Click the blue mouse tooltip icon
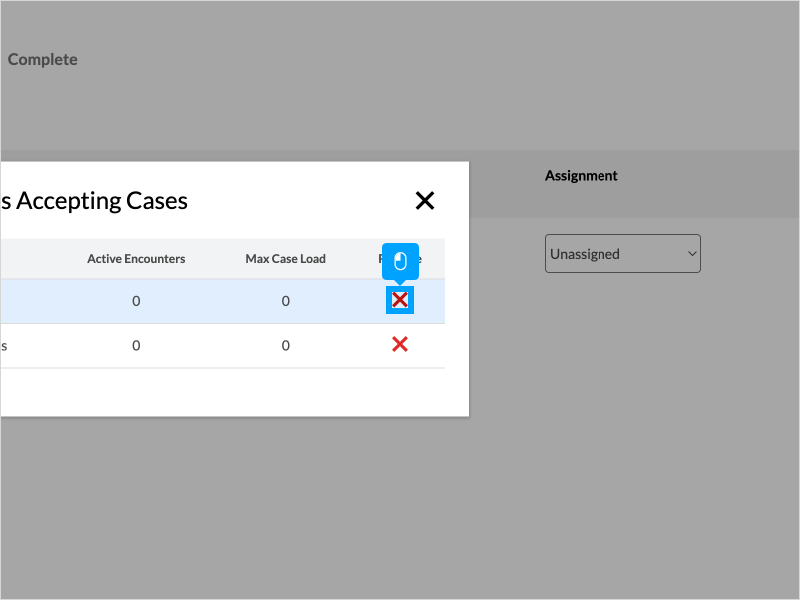The image size is (800, 600). pyautogui.click(x=400, y=262)
